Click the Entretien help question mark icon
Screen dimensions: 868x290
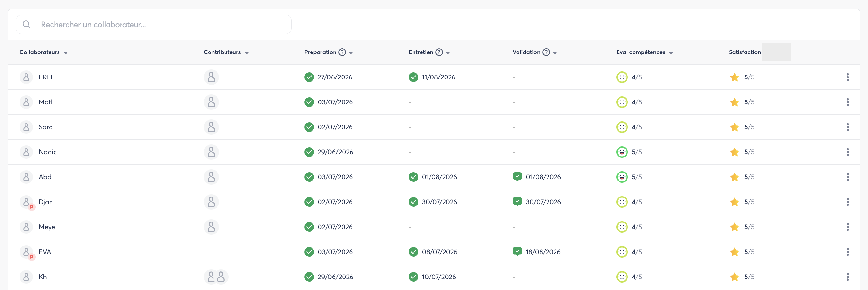pos(439,52)
